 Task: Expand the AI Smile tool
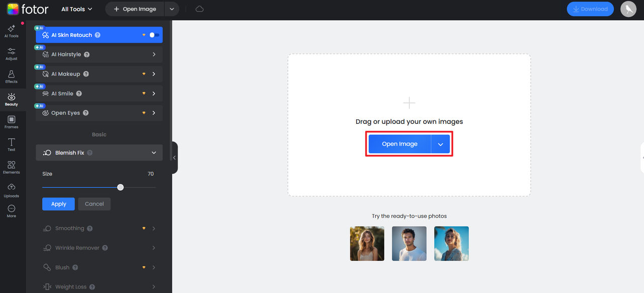coord(154,94)
